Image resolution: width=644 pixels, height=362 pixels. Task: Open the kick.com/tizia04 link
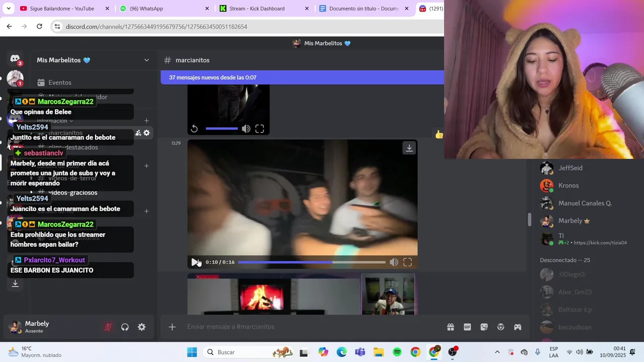600,243
